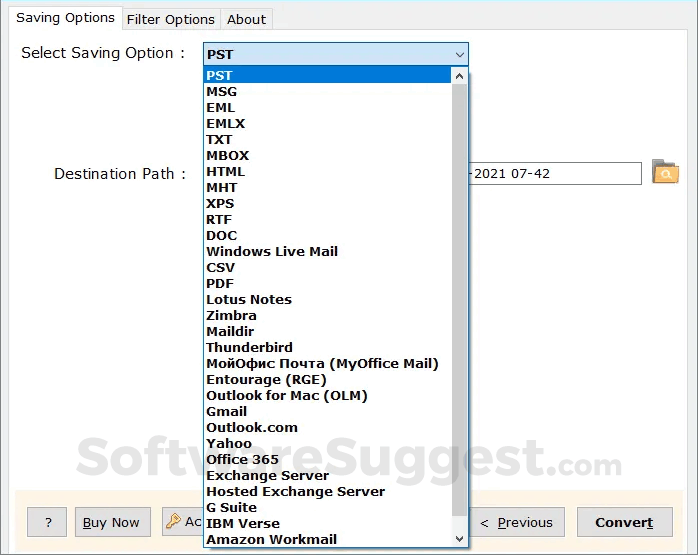Open the folder browse icon beside Destination Path
This screenshot has width=698, height=555.
[665, 172]
